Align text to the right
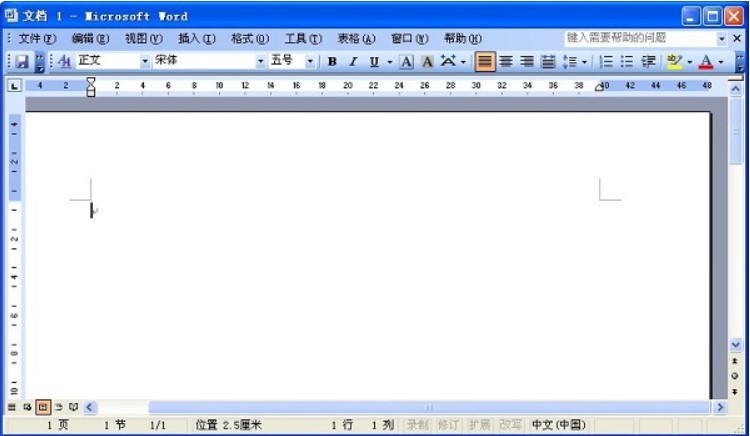Screen dimensions: 750x436 click(x=527, y=61)
